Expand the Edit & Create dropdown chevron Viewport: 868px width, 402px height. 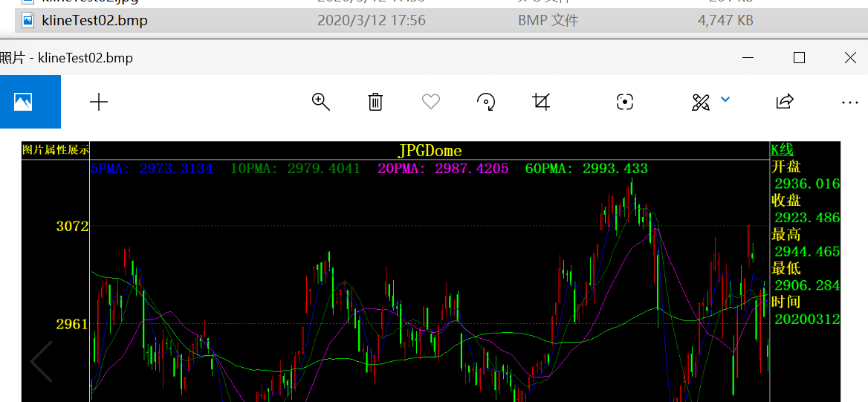[x=725, y=100]
